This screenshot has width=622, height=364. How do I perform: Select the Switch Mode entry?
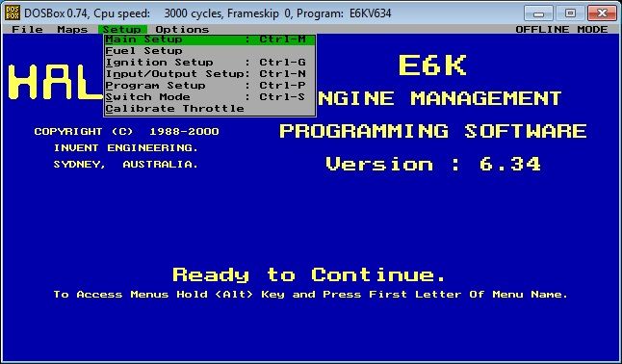coord(210,97)
